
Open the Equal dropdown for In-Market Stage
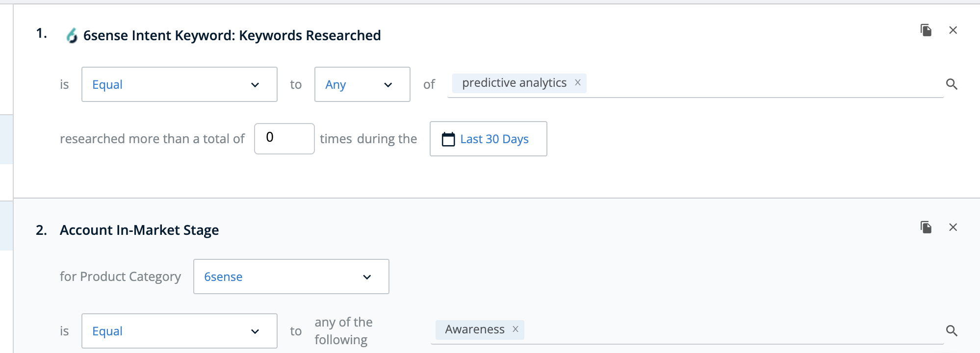[180, 331]
